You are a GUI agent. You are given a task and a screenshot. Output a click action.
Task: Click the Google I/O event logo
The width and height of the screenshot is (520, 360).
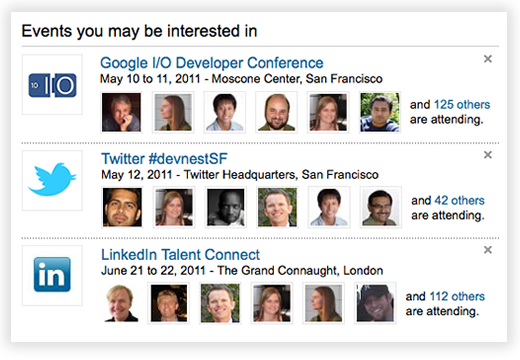coord(52,85)
